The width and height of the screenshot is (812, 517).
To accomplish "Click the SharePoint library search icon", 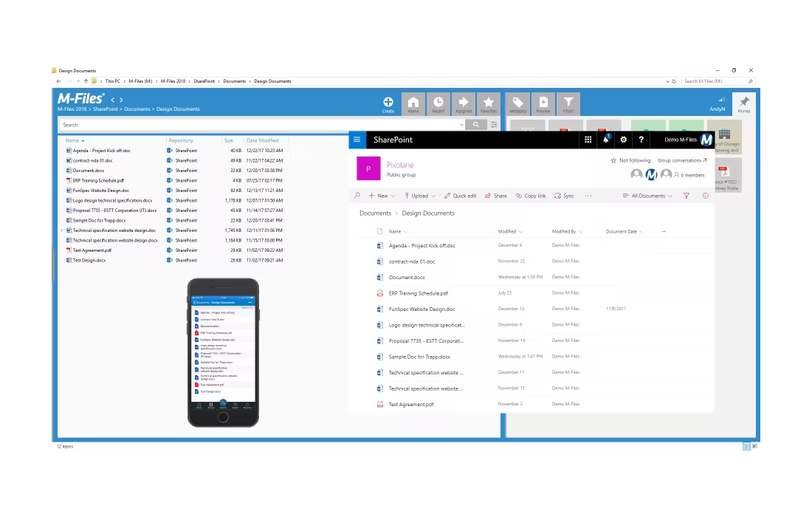I will pyautogui.click(x=357, y=196).
